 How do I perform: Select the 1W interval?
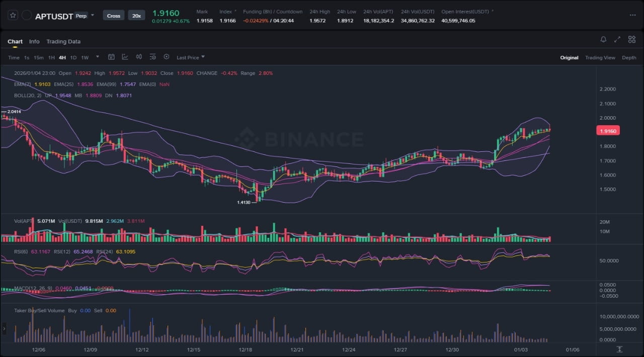coord(85,57)
